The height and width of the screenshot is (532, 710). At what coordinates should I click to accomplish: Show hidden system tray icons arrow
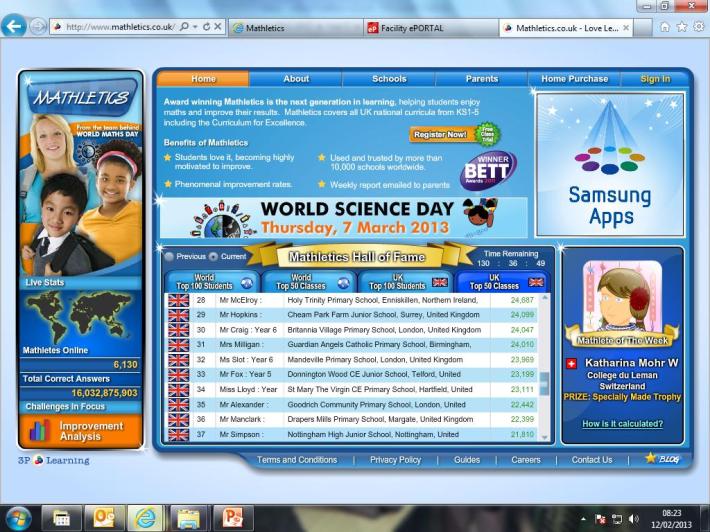click(583, 519)
